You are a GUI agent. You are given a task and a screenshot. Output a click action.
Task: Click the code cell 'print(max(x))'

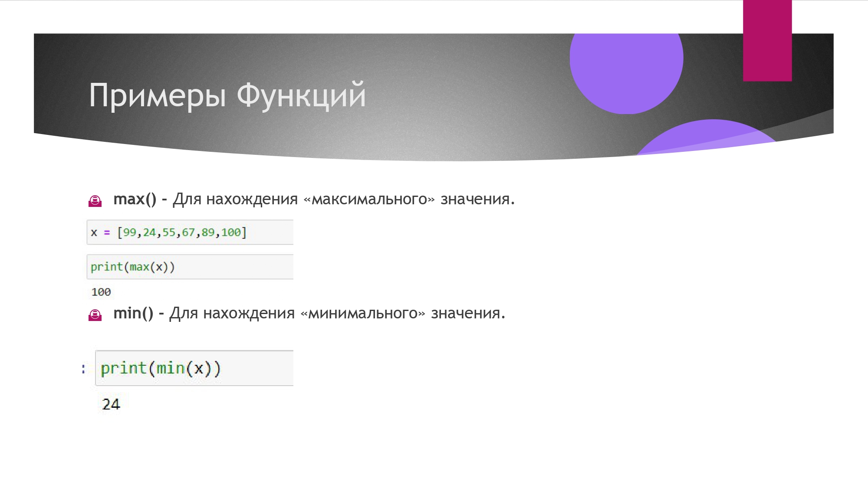point(190,267)
